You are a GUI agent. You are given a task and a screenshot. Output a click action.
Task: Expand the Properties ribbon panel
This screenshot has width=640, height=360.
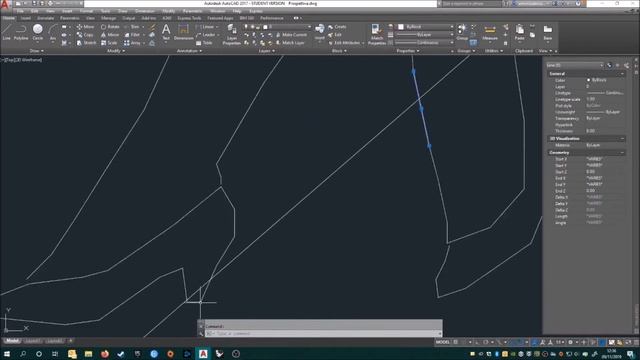[x=408, y=51]
